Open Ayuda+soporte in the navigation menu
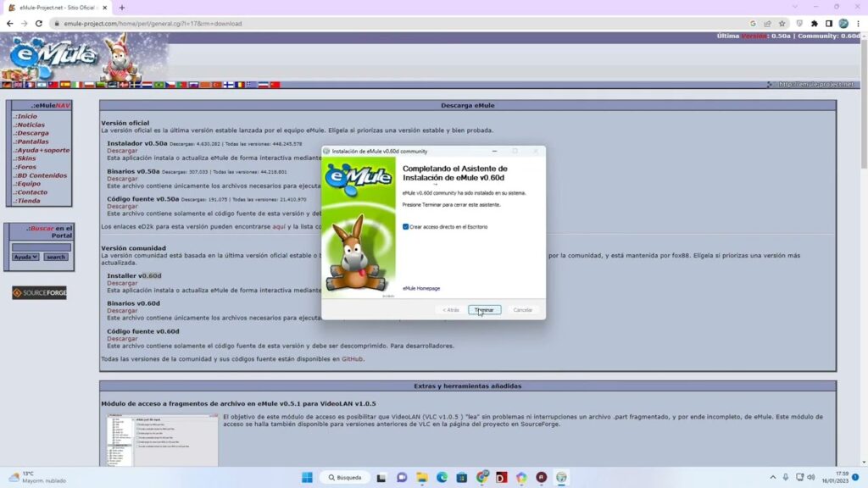This screenshot has height=488, width=868. pos(42,150)
